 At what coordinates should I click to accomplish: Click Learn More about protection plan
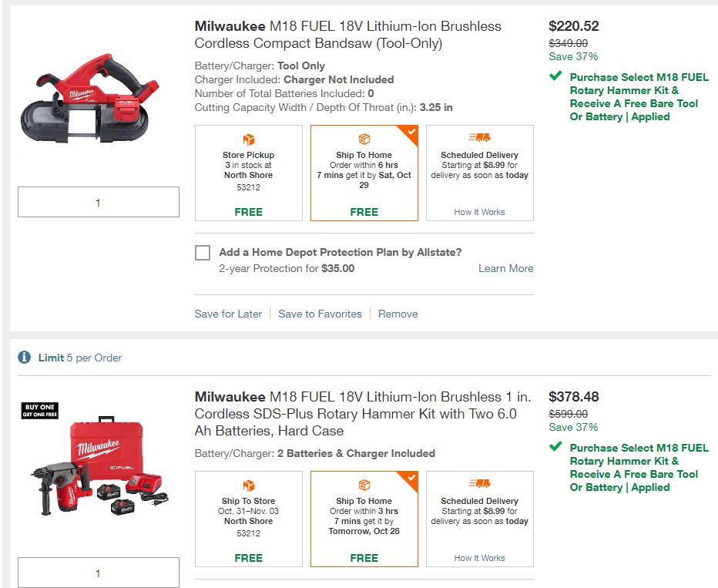coord(506,268)
